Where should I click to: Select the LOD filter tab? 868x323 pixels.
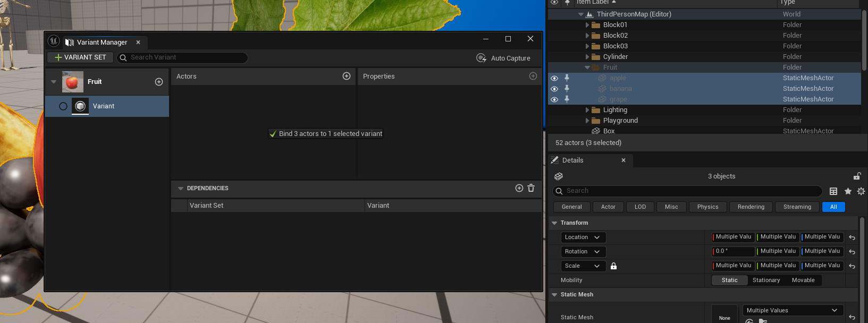[640, 207]
